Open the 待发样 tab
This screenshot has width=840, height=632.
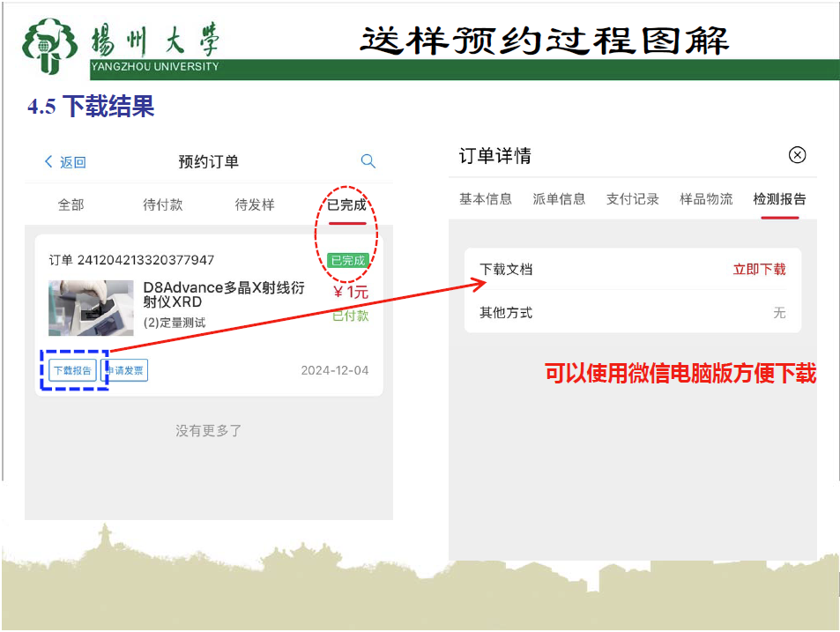pos(255,204)
